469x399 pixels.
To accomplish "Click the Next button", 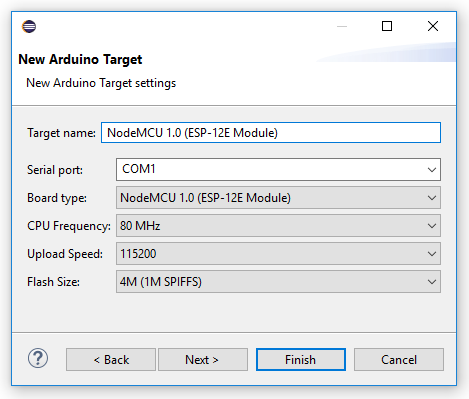I will [x=203, y=360].
